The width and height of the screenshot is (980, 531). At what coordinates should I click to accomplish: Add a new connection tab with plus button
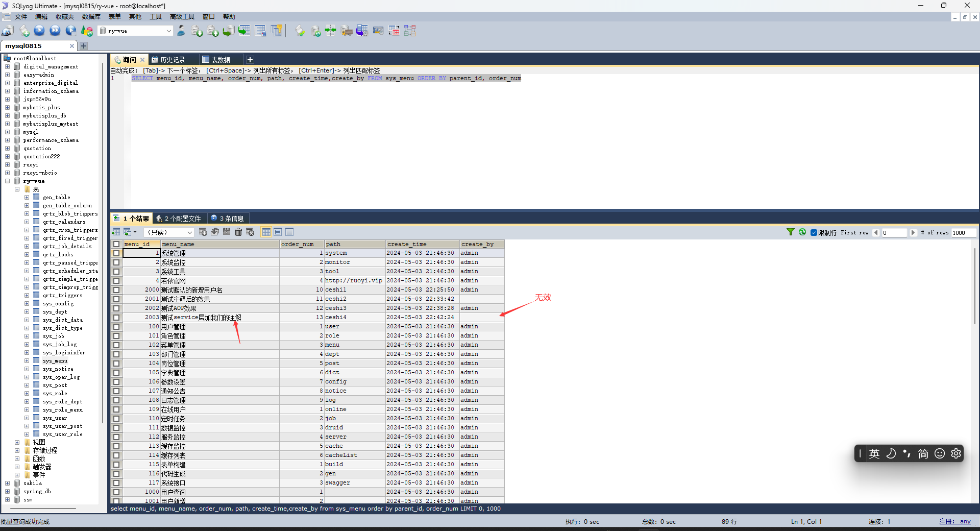pos(84,46)
